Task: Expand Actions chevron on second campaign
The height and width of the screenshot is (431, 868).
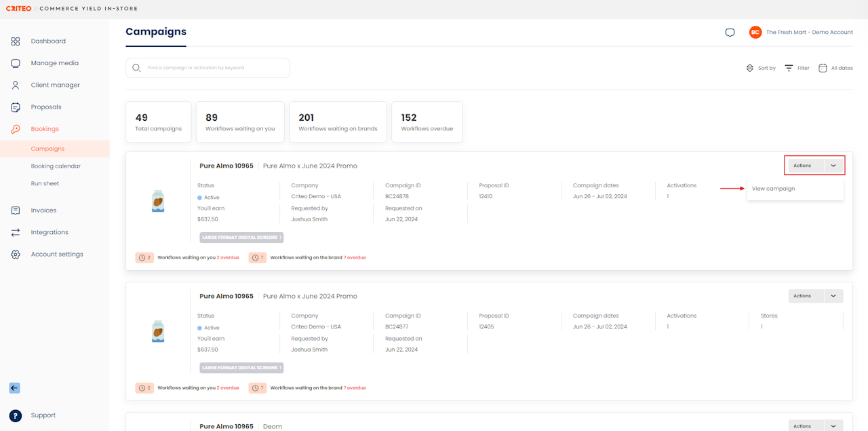Action: click(x=833, y=296)
